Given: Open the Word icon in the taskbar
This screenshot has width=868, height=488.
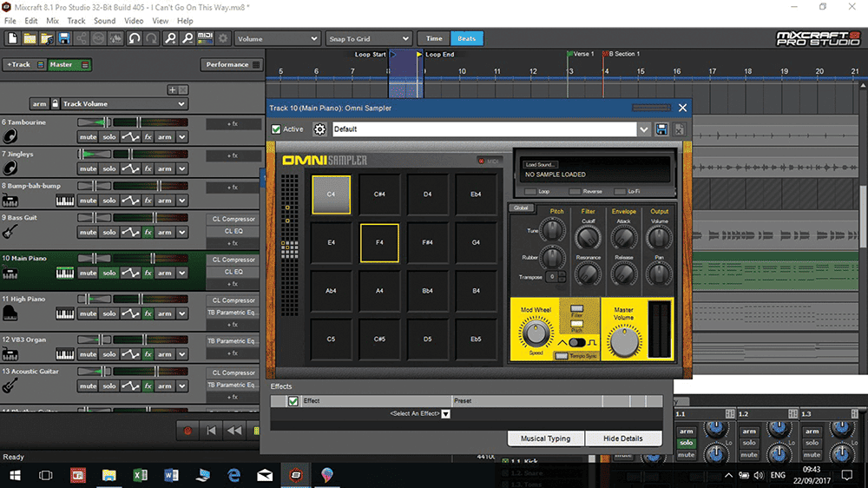Looking at the screenshot, I should tap(171, 475).
